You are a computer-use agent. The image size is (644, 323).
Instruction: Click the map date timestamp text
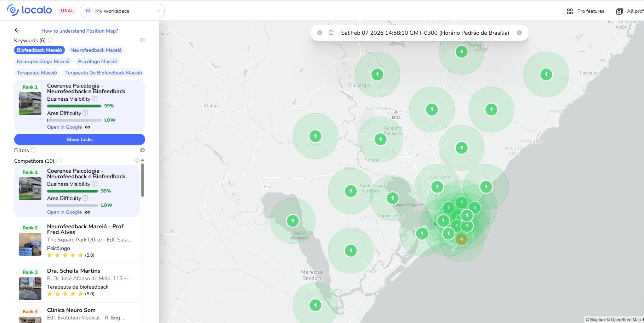425,33
